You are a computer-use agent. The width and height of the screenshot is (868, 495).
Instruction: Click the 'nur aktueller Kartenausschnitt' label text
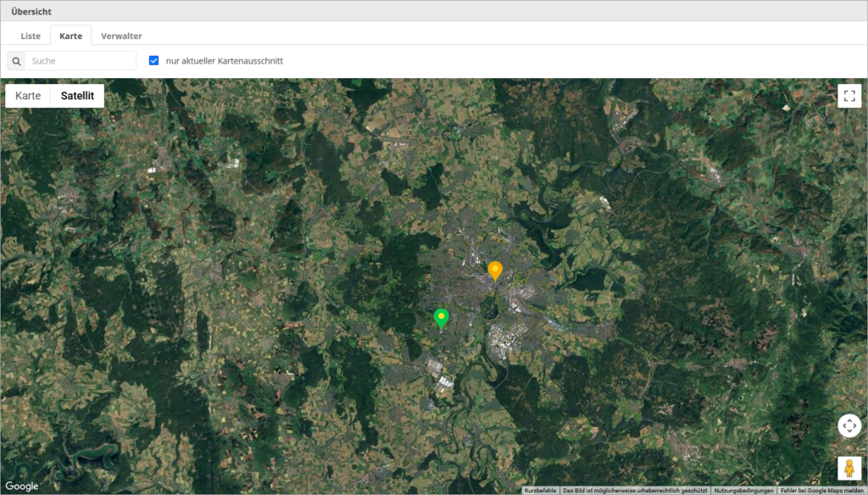coord(224,61)
